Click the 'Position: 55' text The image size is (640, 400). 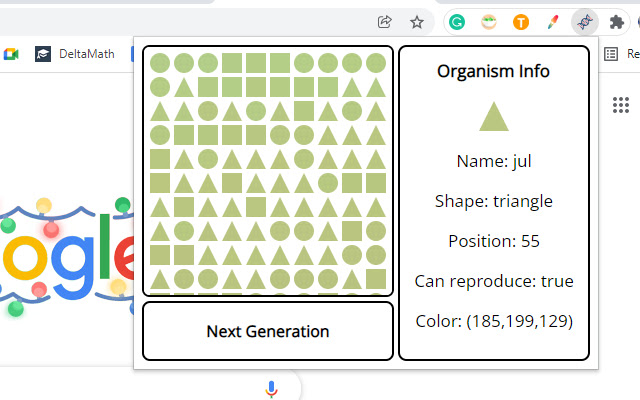[494, 241]
